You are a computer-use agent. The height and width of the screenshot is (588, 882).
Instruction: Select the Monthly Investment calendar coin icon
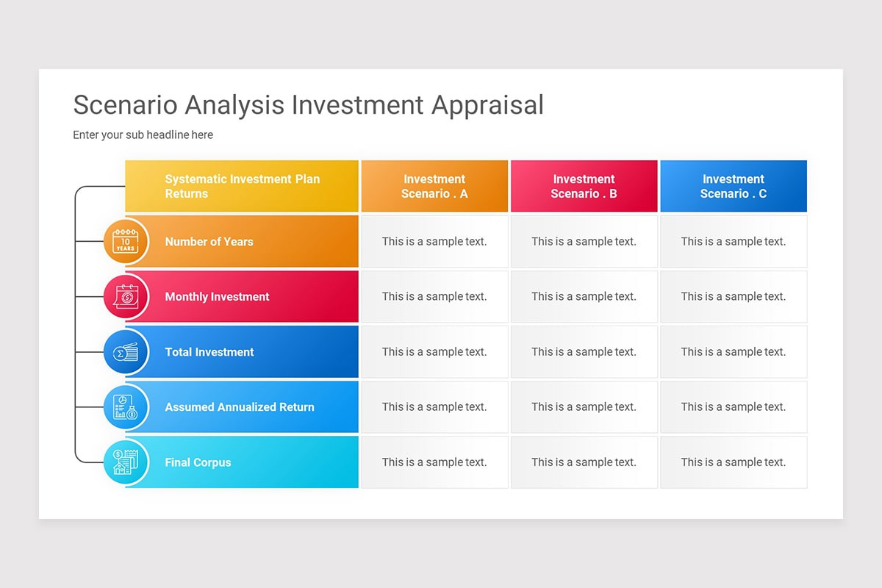click(126, 296)
